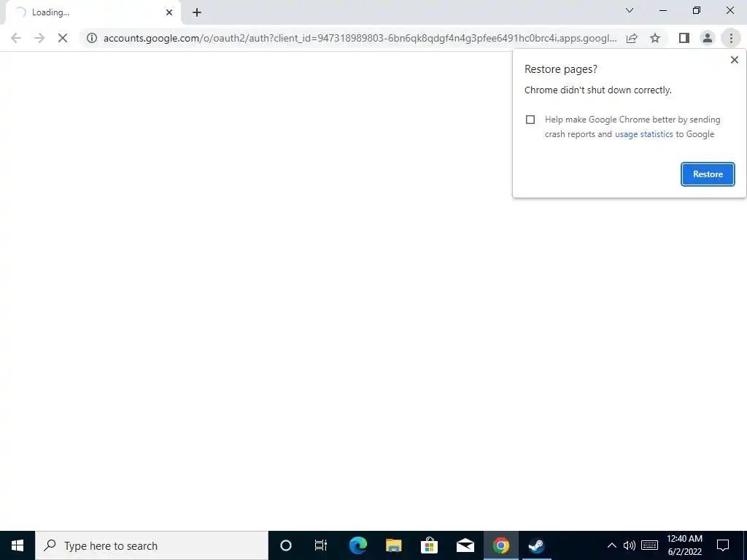
Task: Share this page icon in address bar
Action: [x=632, y=38]
